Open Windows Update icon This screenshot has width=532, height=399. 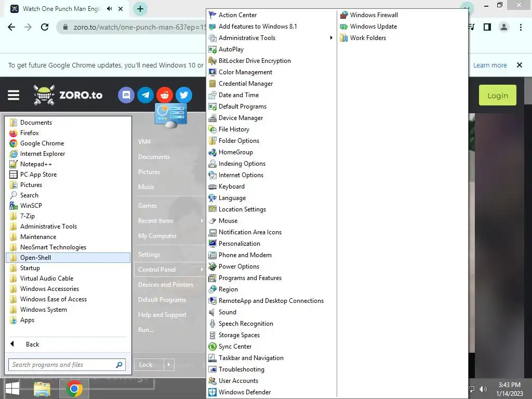344,26
